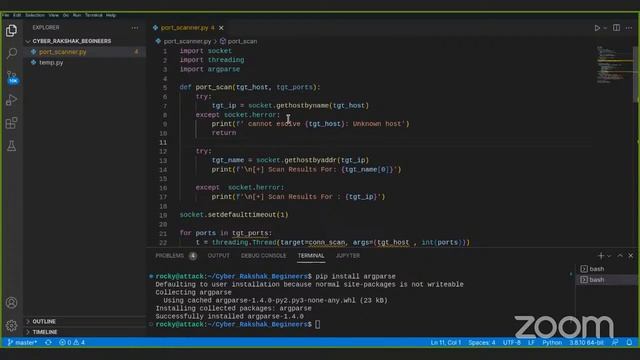Image resolution: width=640 pixels, height=360 pixels.
Task: Open the View menu
Action: [54, 15]
